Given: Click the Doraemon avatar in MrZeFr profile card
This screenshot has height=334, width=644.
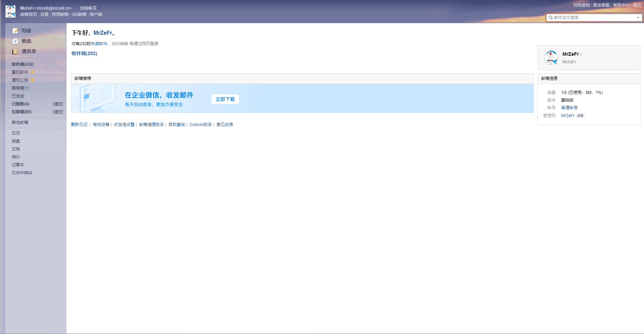Looking at the screenshot, I should [551, 58].
